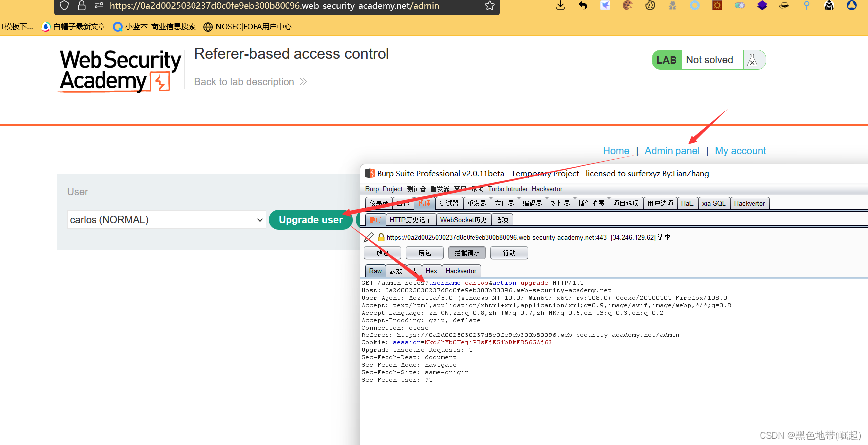Expand Back to lab description link
Screen dimensions: 868x445
click(x=250, y=82)
